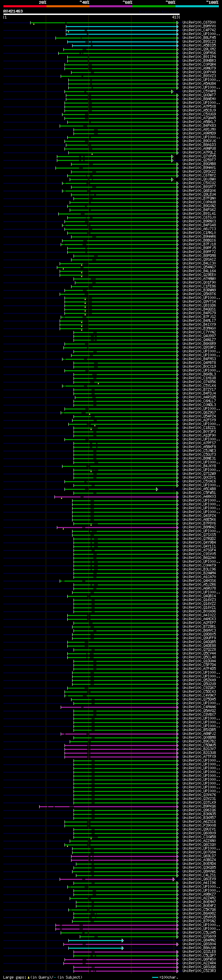Select hit UniRef100_A9SJM0

pos(199,129)
